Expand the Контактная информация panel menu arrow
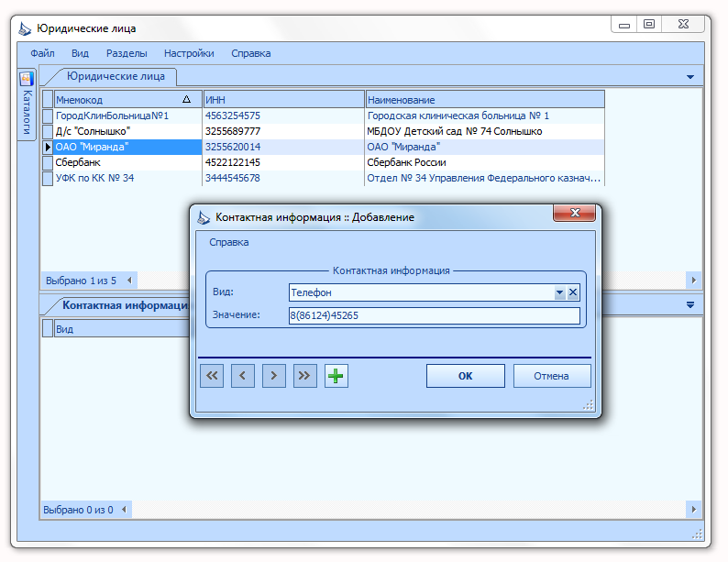The width and height of the screenshot is (728, 562). pos(690,305)
